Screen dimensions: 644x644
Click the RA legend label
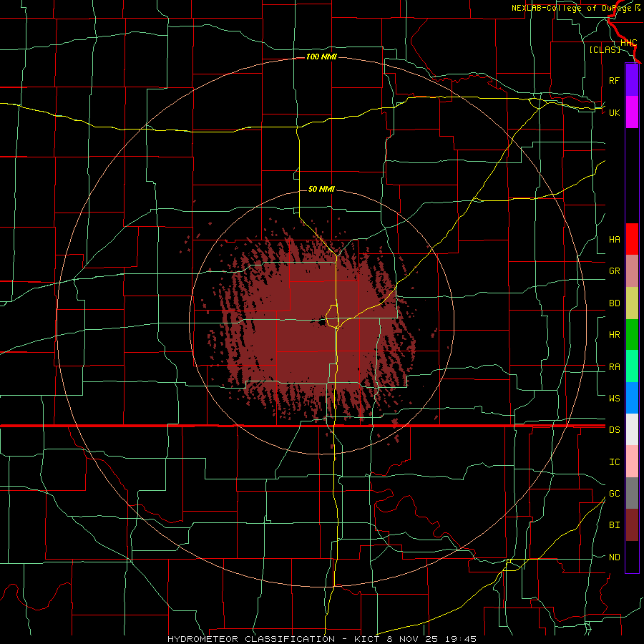click(614, 366)
